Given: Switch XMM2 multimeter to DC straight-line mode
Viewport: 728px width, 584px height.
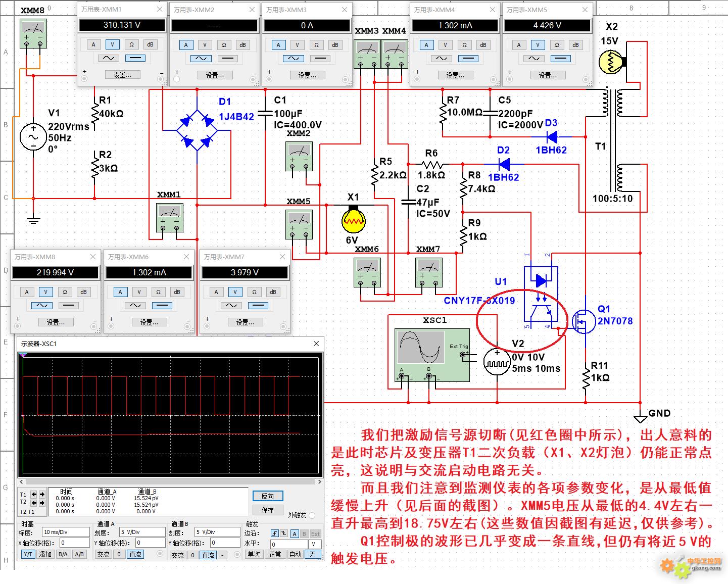Looking at the screenshot, I should pos(227,59).
